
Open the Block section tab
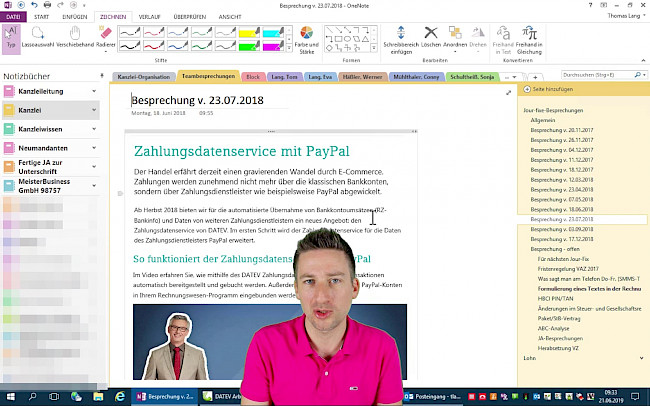tap(253, 76)
